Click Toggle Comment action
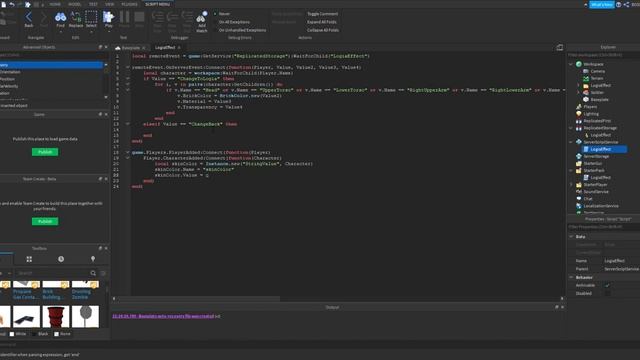 click(x=322, y=14)
